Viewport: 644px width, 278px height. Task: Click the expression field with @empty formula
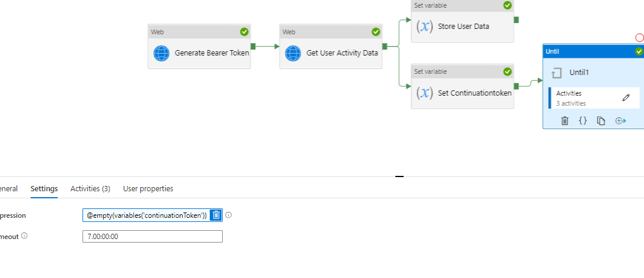coord(147,215)
